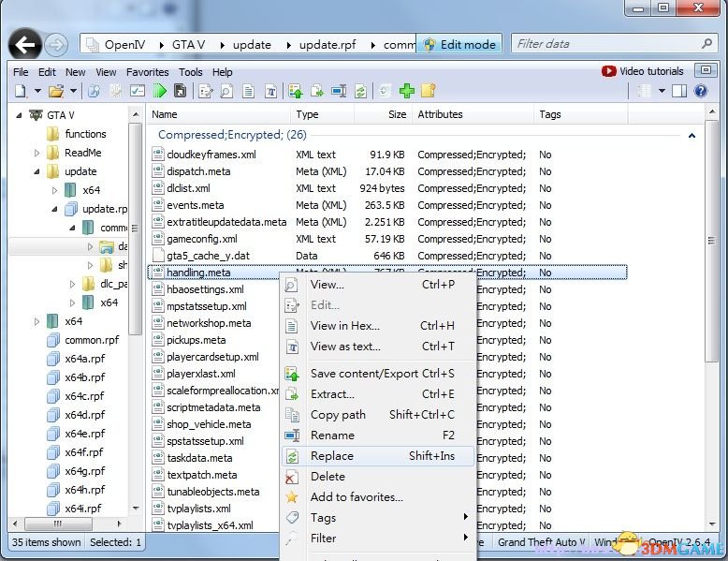Choose Add to favorites... in context menu
Image resolution: width=728 pixels, height=561 pixels.
coord(378,497)
